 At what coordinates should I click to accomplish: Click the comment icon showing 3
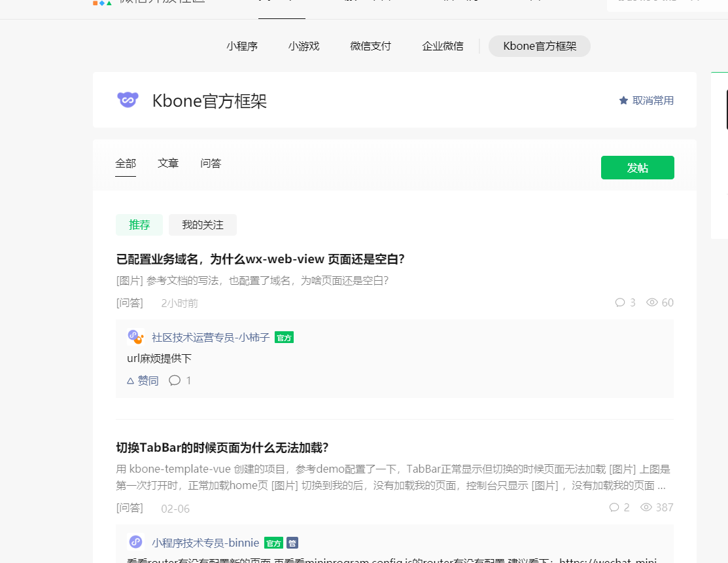[620, 302]
